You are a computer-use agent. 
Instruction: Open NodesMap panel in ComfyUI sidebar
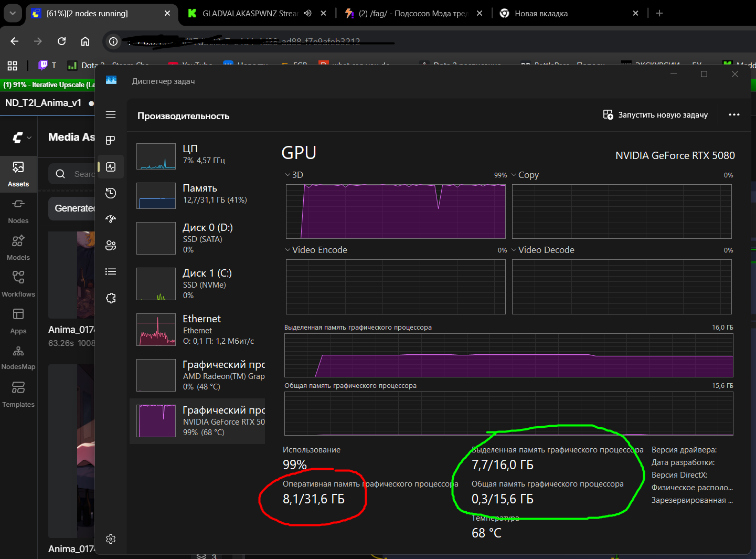(x=18, y=357)
